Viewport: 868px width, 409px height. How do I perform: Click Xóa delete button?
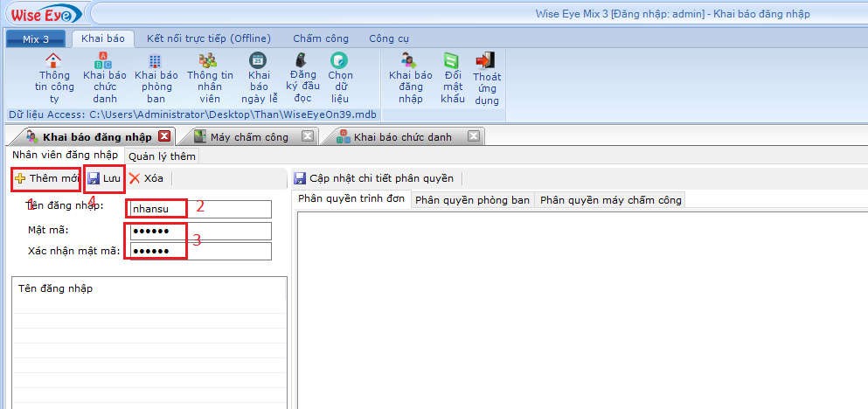click(x=146, y=178)
